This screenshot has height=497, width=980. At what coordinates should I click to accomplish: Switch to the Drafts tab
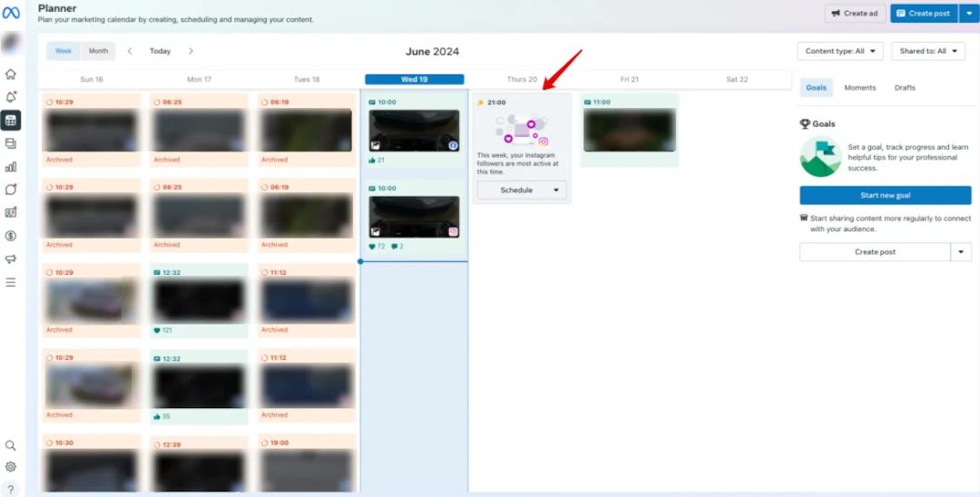point(905,88)
